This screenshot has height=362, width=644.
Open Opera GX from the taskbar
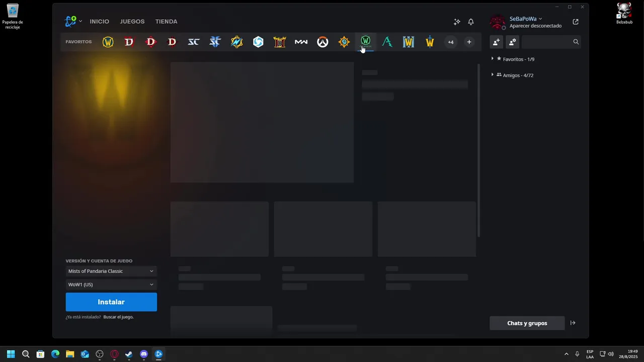[x=114, y=354]
